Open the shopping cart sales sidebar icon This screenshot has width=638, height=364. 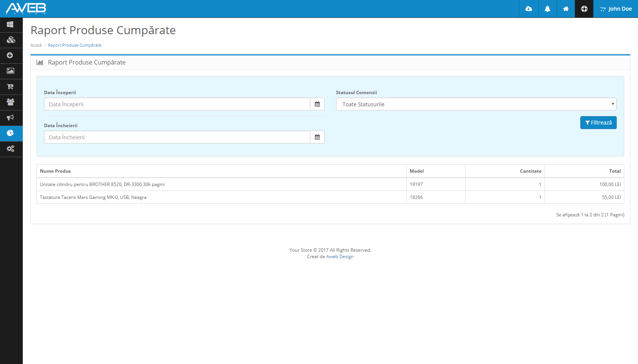coord(11,87)
